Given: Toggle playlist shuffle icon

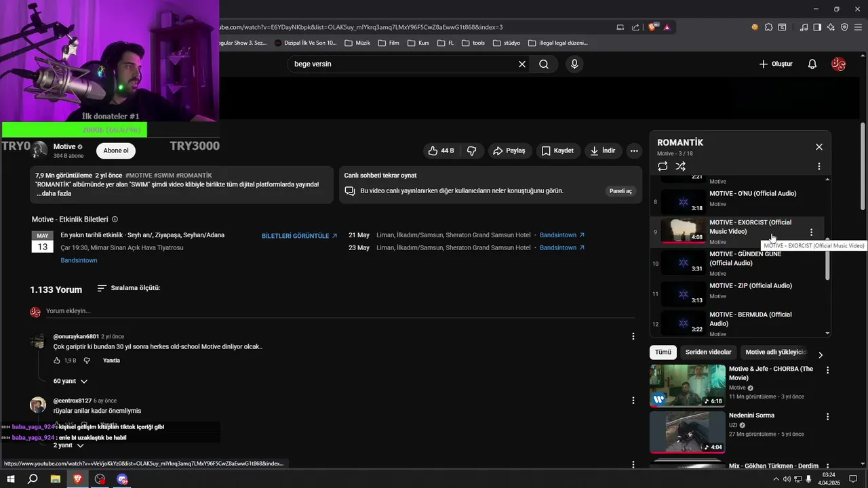Looking at the screenshot, I should pyautogui.click(x=681, y=166).
